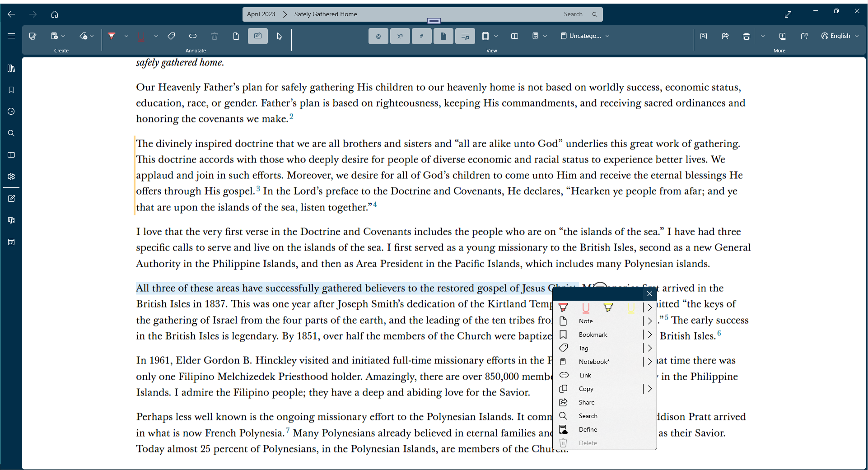Select the red underline annotation tool
The height and width of the screenshot is (470, 868).
pos(141,36)
